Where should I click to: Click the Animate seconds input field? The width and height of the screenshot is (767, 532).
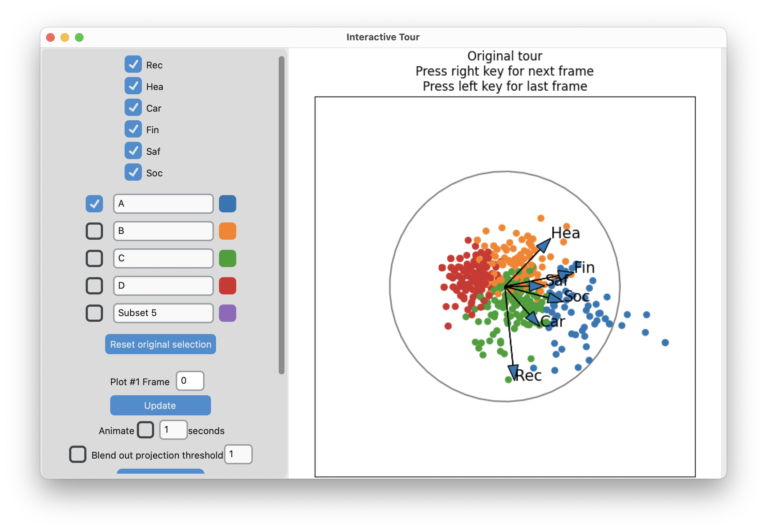173,430
